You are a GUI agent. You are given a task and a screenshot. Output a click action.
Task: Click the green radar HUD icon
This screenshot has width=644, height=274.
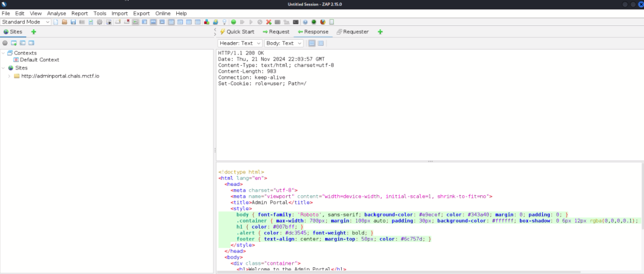(x=314, y=22)
